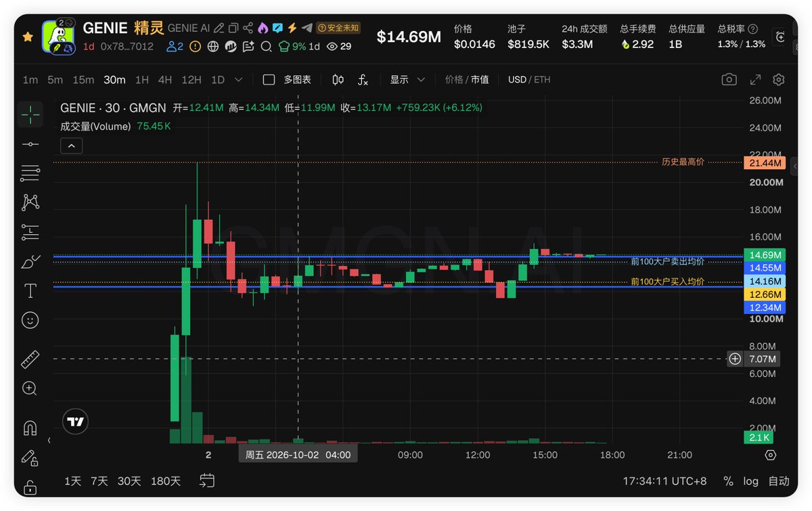Viewport: 812px width, 511px height.
Task: Toggle stay-in-drawing-mode pencil lock icon
Action: pyautogui.click(x=30, y=458)
